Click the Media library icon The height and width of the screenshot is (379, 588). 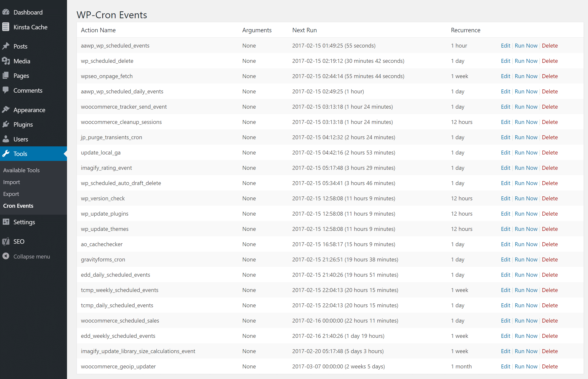coord(6,61)
